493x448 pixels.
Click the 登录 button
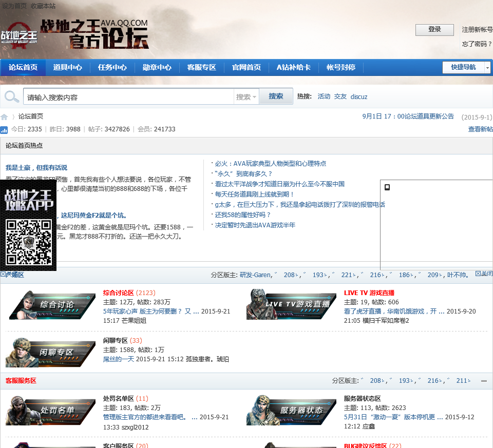(x=434, y=30)
